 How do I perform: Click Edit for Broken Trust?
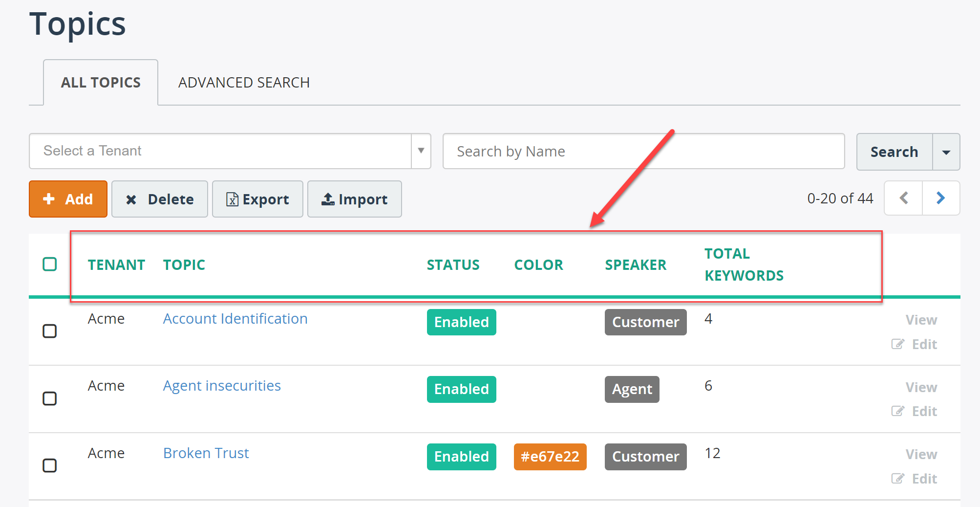pos(915,479)
